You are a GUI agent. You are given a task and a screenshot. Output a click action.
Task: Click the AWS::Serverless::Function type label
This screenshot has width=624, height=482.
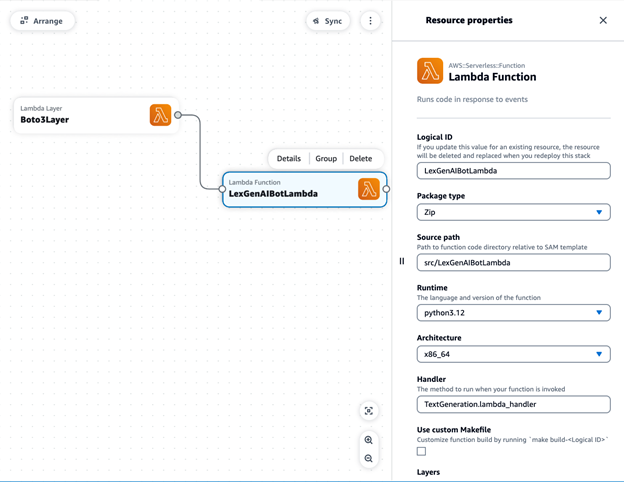[x=487, y=66]
